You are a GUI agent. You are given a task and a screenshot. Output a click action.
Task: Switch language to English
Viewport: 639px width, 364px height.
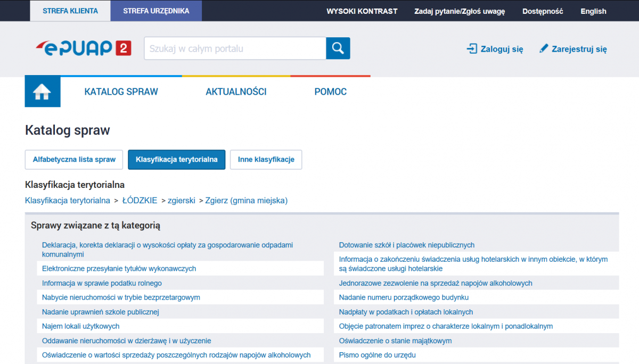click(x=593, y=11)
